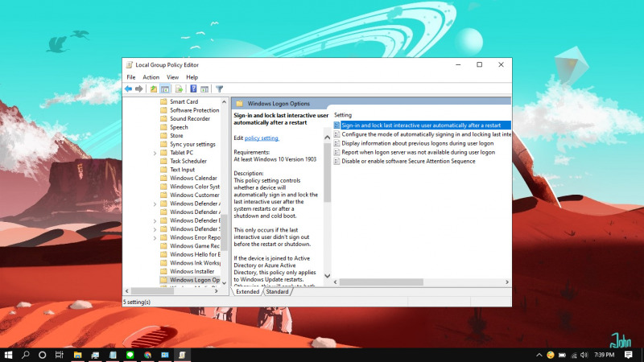Toggle the Show/Hide Console Tree icon
The image size is (644, 362).
pos(165,88)
